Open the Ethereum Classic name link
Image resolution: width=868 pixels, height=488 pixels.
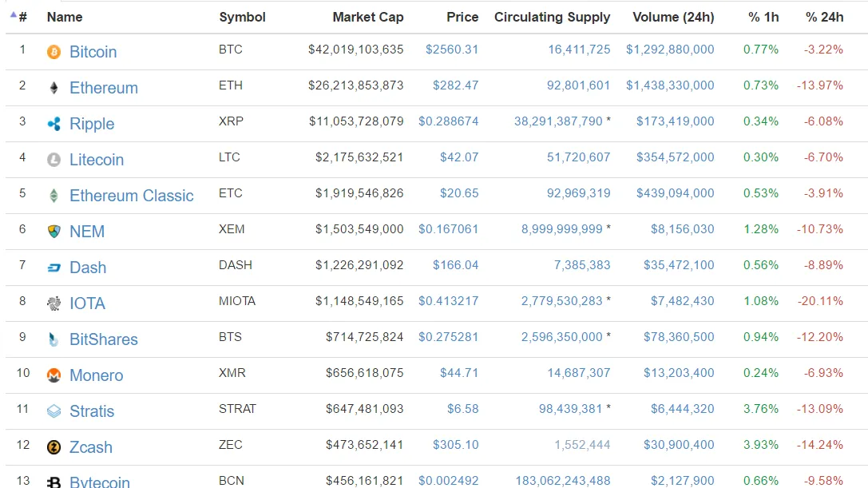pyautogui.click(x=131, y=196)
